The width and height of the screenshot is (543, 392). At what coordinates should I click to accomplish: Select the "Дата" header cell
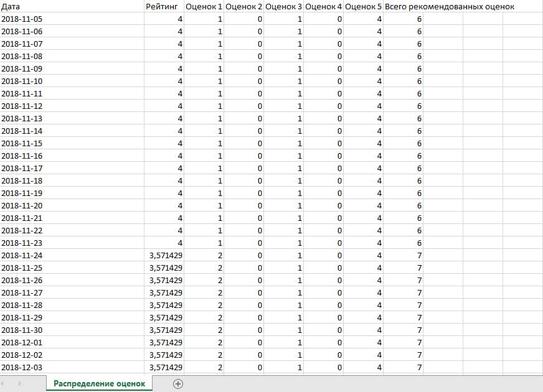[x=72, y=7]
